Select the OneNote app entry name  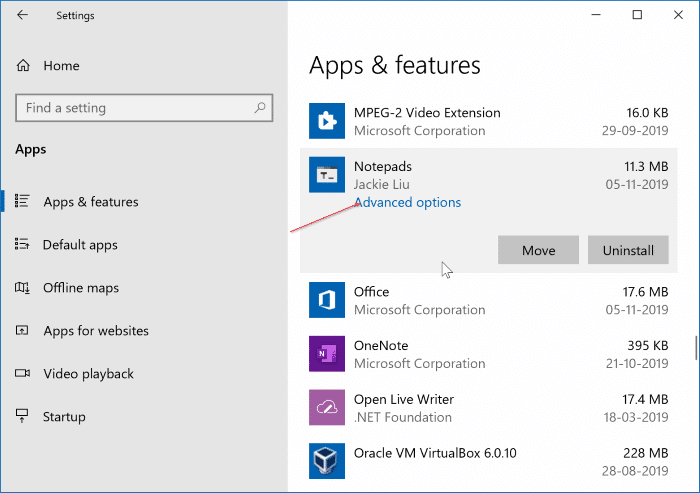tap(381, 345)
